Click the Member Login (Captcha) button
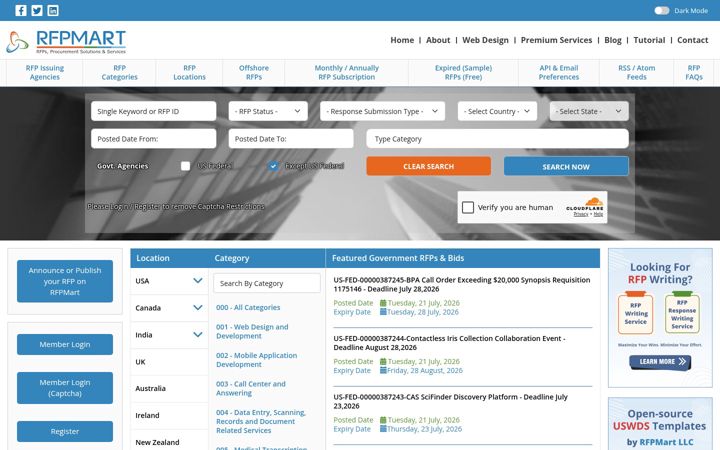720x450 pixels. pos(65,388)
